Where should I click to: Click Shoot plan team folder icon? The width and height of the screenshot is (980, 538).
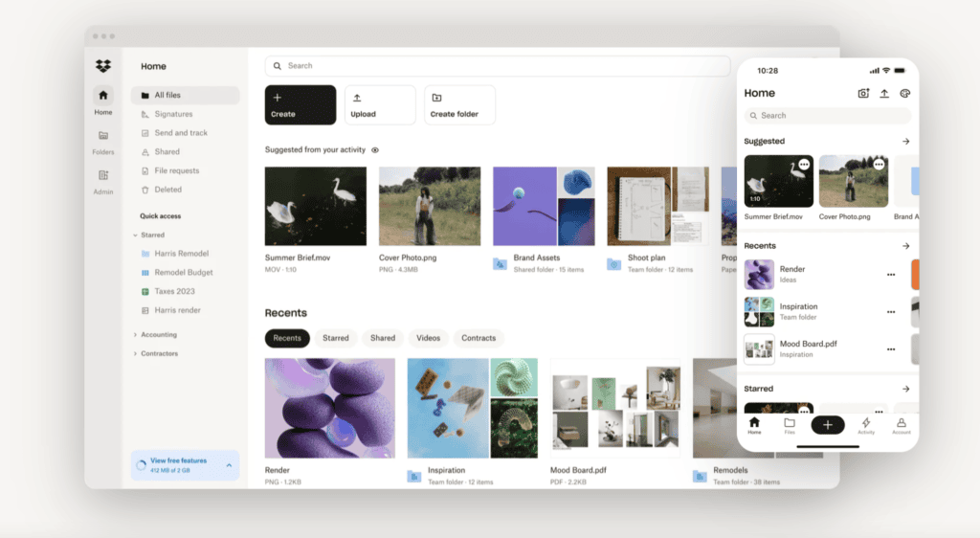pos(614,263)
